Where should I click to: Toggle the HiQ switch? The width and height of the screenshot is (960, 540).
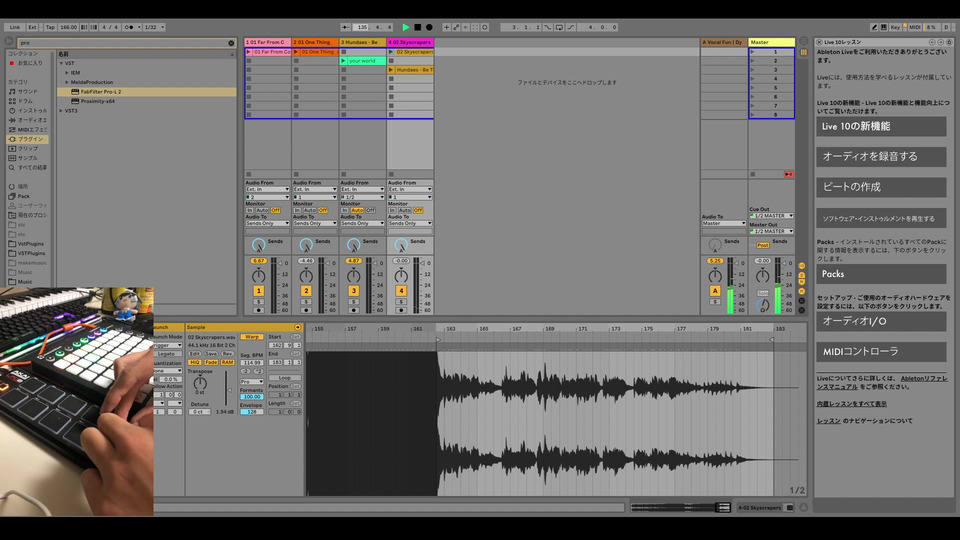coord(194,362)
